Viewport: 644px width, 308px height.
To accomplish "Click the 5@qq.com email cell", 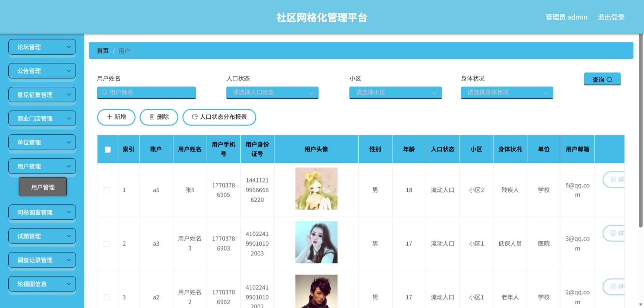I will [578, 190].
